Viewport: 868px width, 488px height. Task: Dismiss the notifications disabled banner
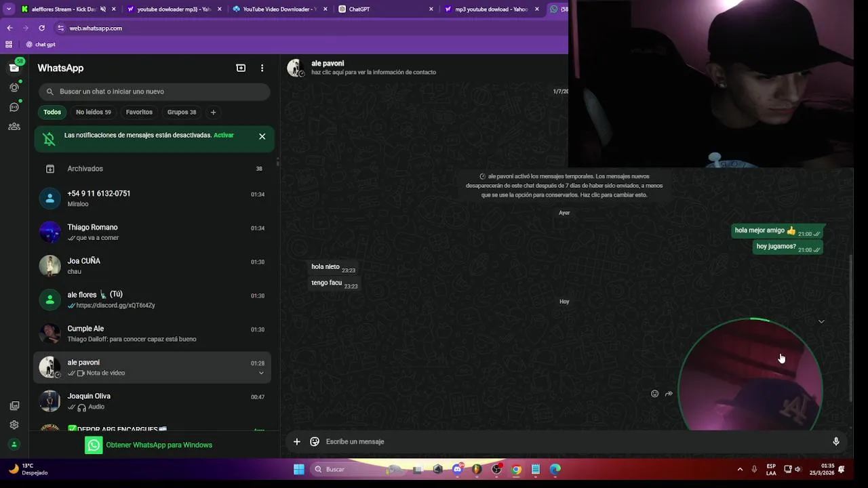coord(262,136)
